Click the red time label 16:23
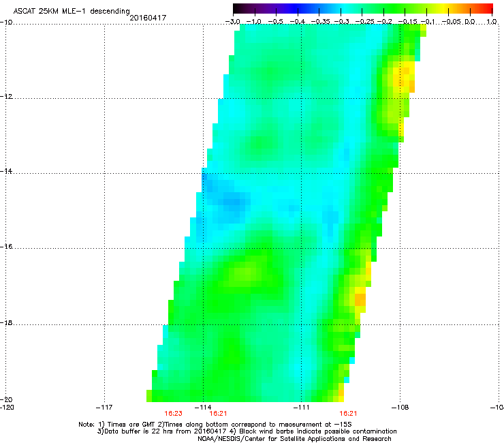 click(173, 414)
